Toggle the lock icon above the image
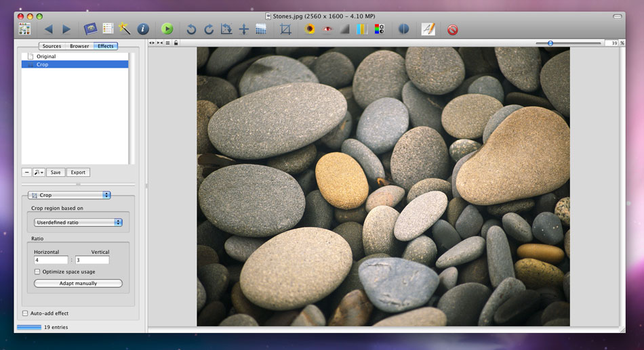This screenshot has height=350, width=644. (176, 43)
